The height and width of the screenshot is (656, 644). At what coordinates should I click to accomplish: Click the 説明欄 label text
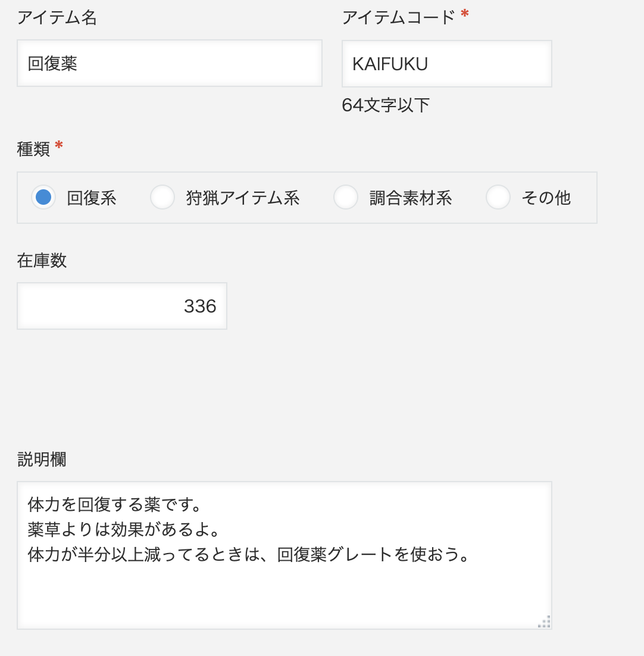coord(42,460)
